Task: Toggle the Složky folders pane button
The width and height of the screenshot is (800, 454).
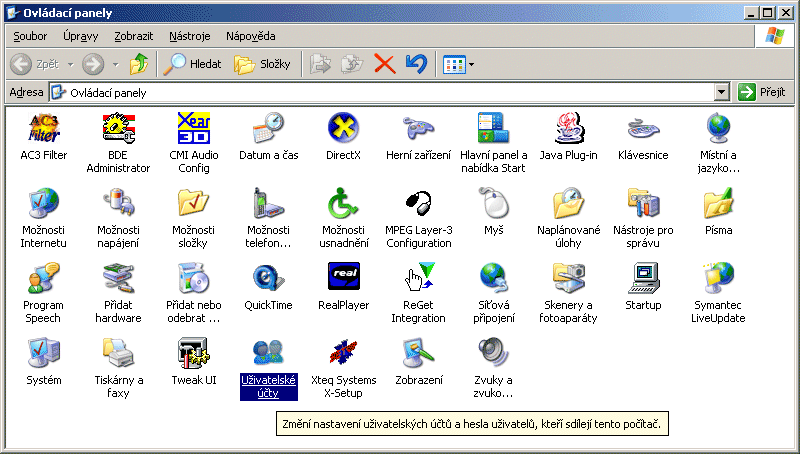Action: pyautogui.click(x=262, y=64)
